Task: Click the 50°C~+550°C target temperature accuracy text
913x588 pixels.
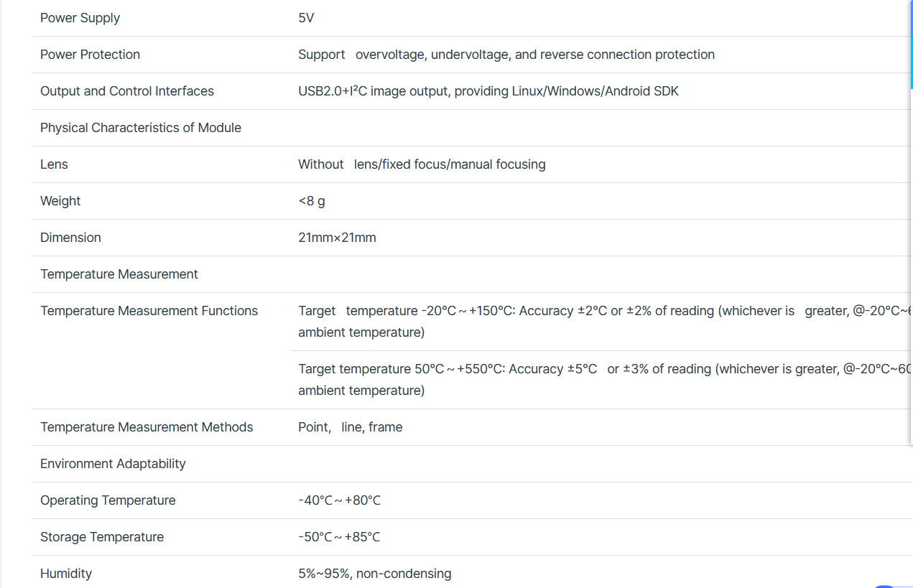Action: tap(605, 380)
